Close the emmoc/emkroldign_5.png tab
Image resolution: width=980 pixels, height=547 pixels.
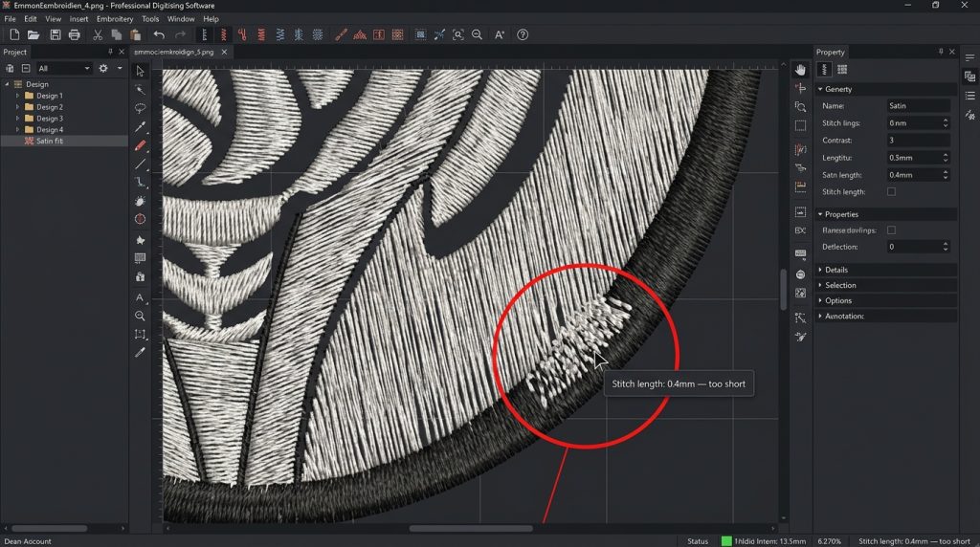point(224,52)
